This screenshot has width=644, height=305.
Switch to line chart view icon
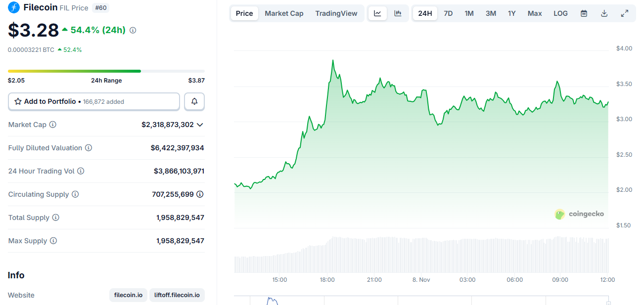[x=377, y=13]
